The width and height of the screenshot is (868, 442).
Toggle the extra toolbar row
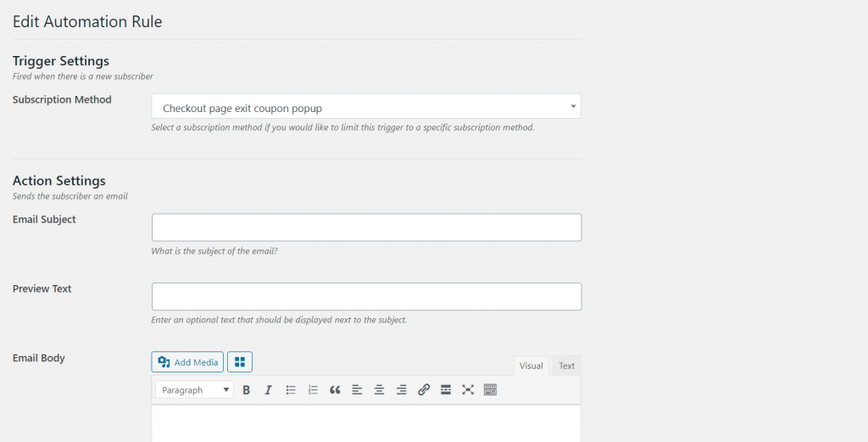click(x=490, y=390)
